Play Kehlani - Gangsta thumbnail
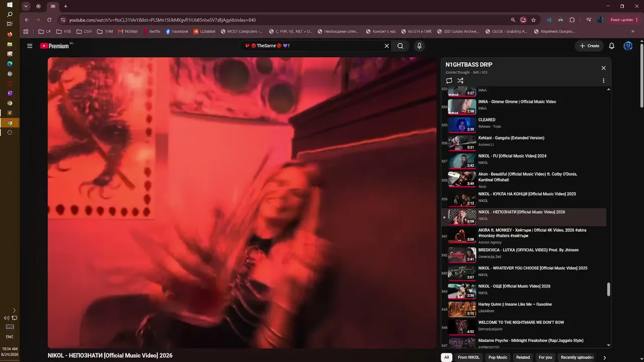644x362 pixels. 462,143
